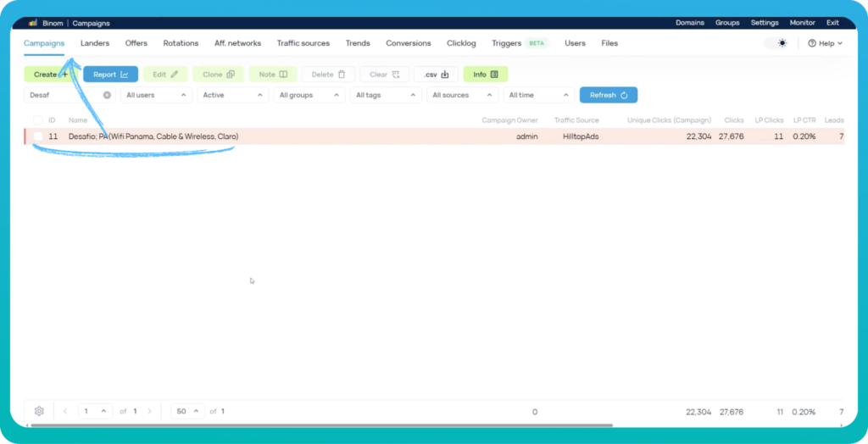Open the page number selector

[x=95, y=411]
